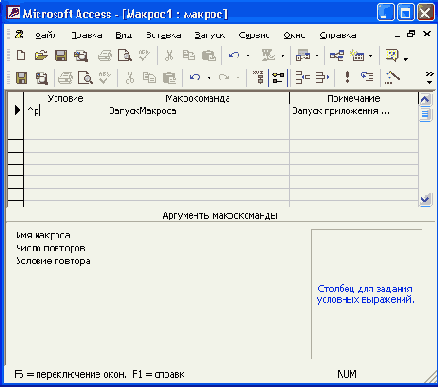Toggle Conditions column button
Screen dimensions: 438x387
pos(278,78)
